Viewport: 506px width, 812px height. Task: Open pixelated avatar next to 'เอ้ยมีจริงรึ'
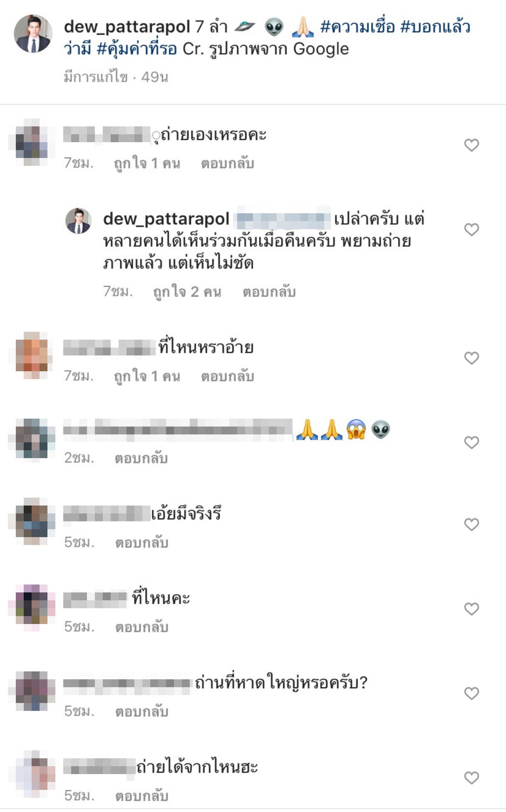tap(32, 521)
